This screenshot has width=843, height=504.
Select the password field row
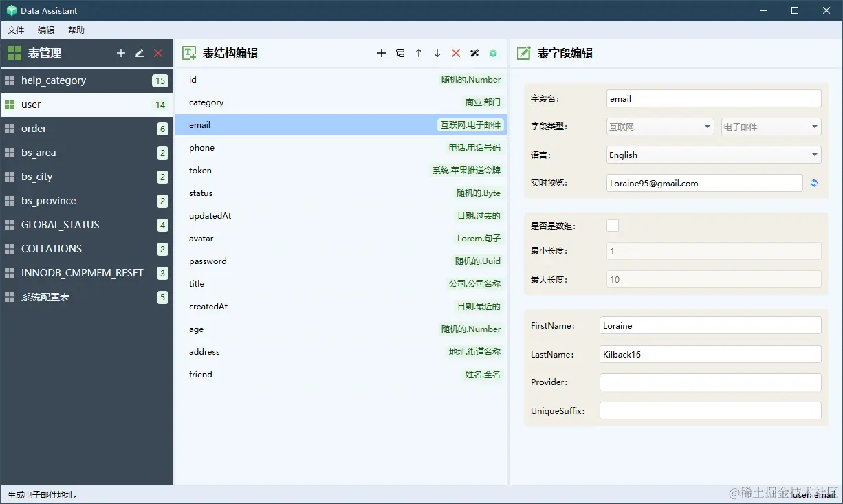click(x=341, y=261)
